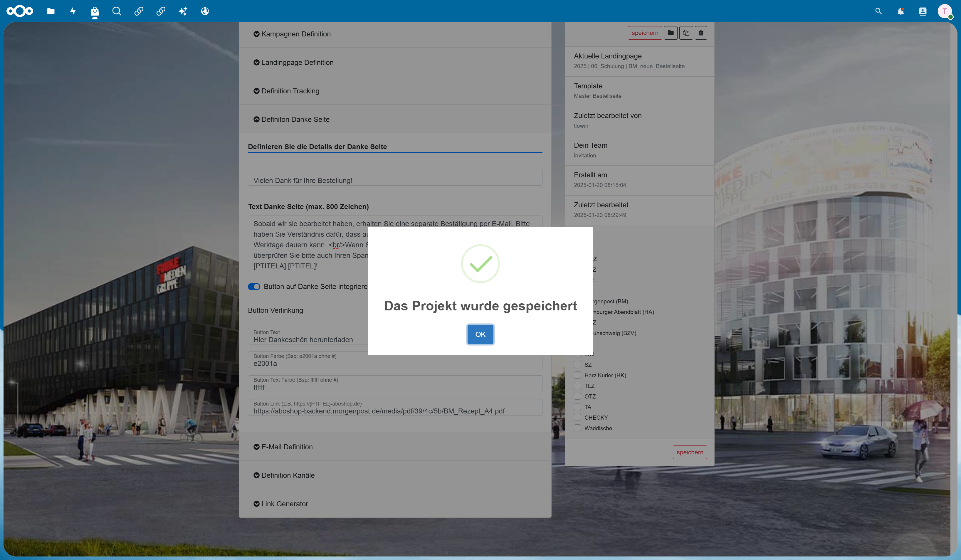Collapse the Definiton Danke Seite section

coord(395,120)
